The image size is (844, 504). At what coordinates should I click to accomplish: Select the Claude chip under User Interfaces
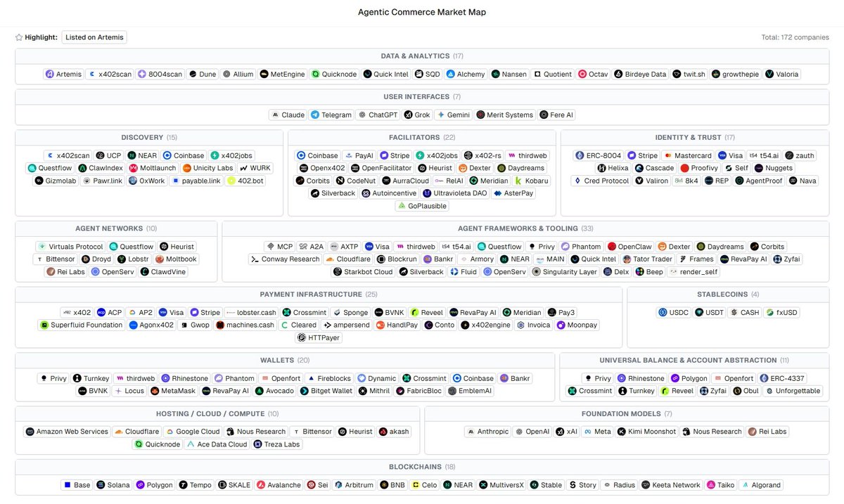[x=288, y=115]
